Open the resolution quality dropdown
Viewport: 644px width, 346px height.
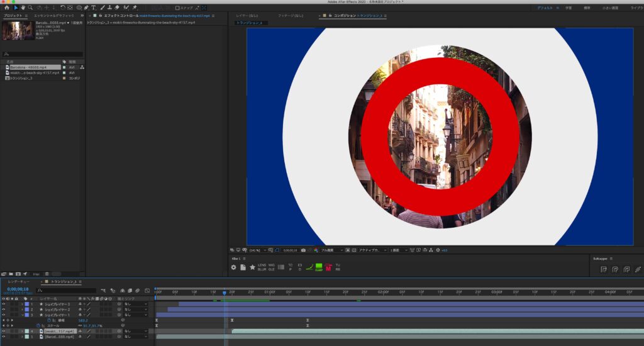click(332, 250)
